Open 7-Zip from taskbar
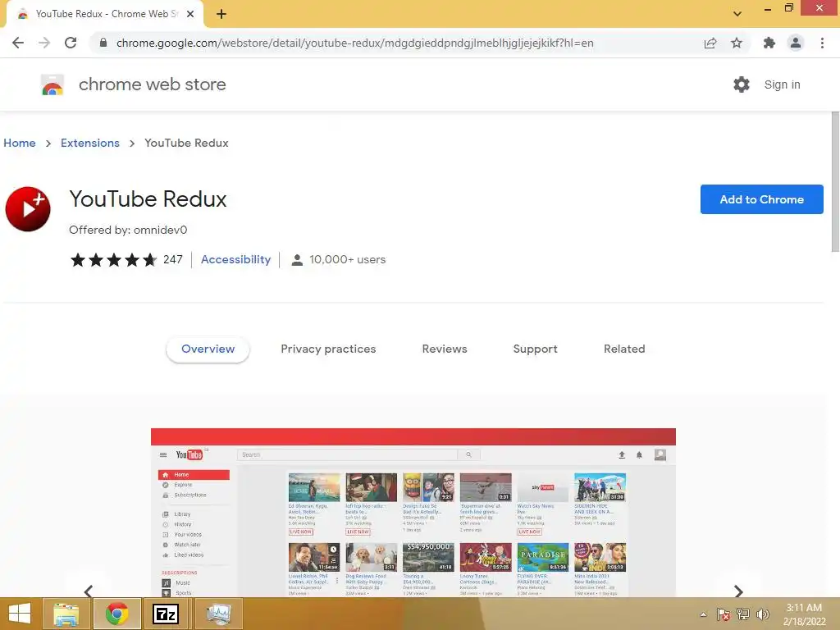 click(166, 614)
